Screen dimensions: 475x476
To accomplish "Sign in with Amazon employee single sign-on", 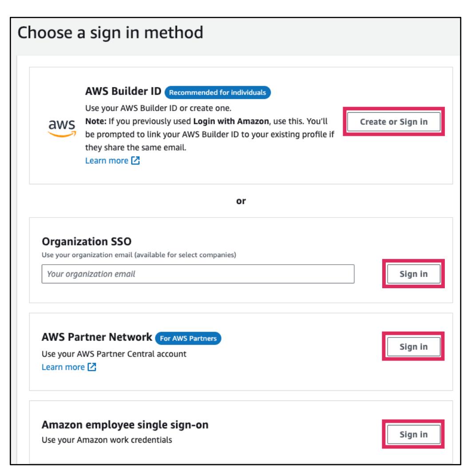I will click(x=413, y=435).
